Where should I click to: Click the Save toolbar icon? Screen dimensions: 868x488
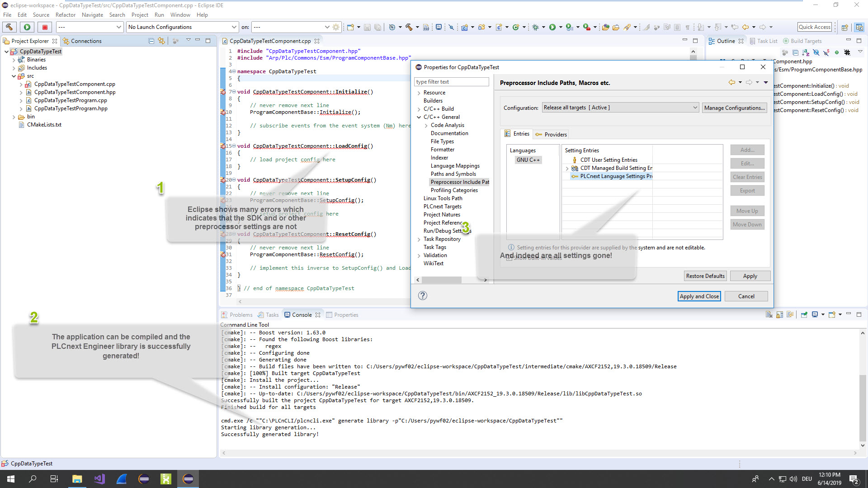tap(368, 27)
